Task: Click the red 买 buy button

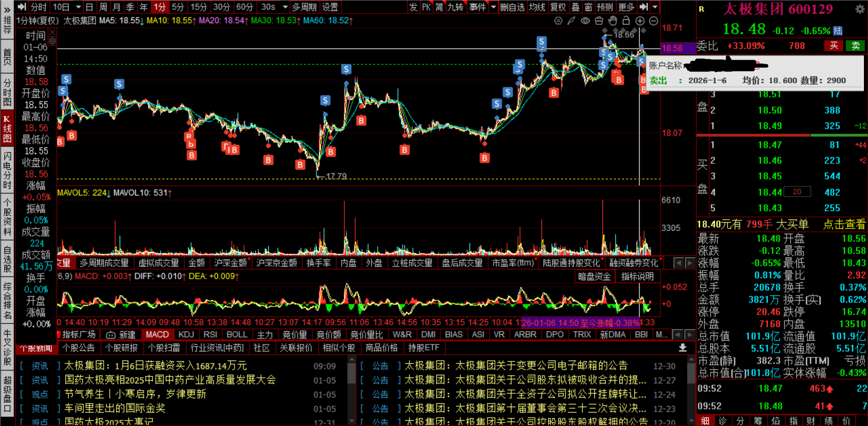Action: (834, 46)
